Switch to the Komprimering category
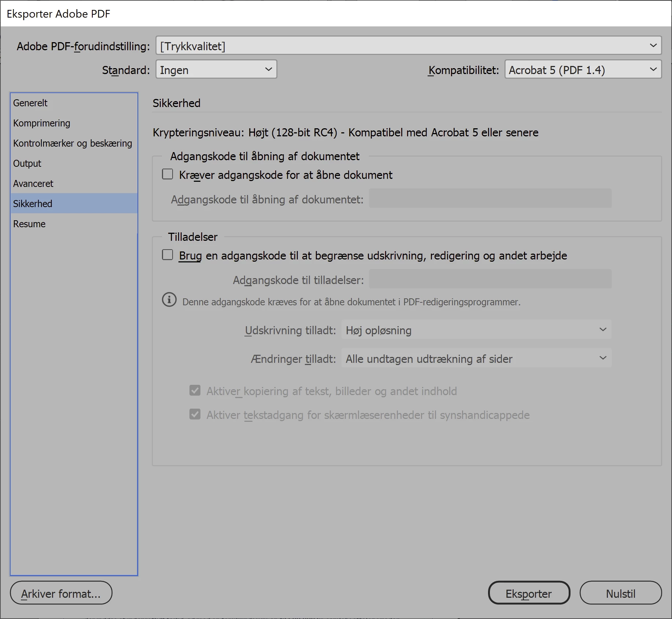The width and height of the screenshot is (672, 619). click(x=74, y=123)
